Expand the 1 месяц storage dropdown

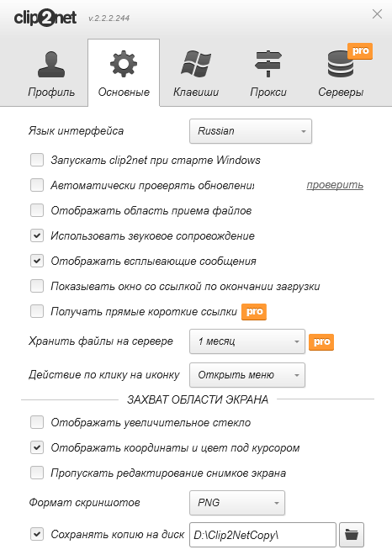click(247, 341)
